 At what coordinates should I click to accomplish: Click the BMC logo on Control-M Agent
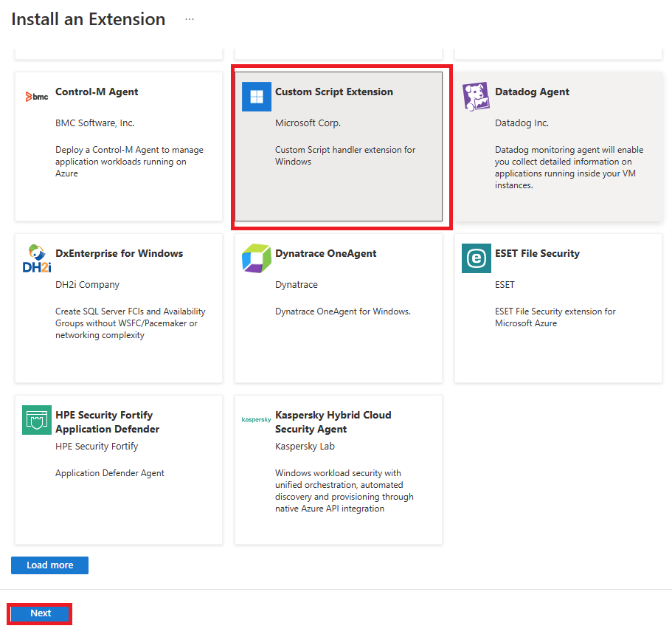(37, 97)
